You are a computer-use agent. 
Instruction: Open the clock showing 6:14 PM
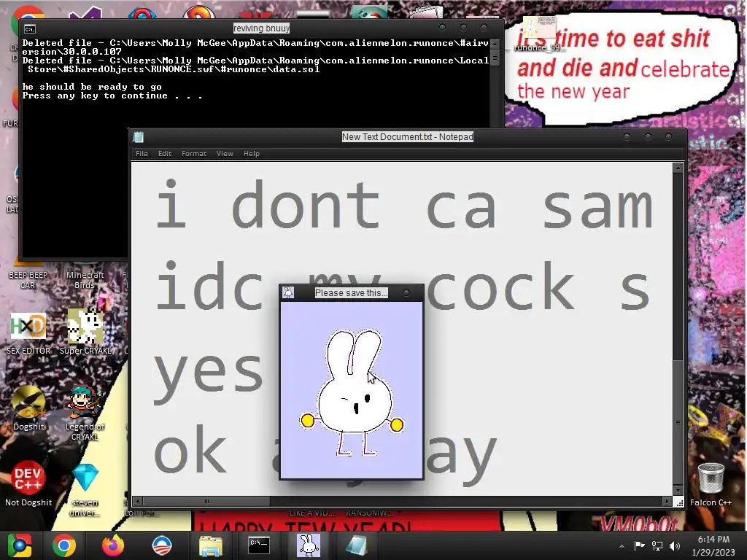(713, 545)
